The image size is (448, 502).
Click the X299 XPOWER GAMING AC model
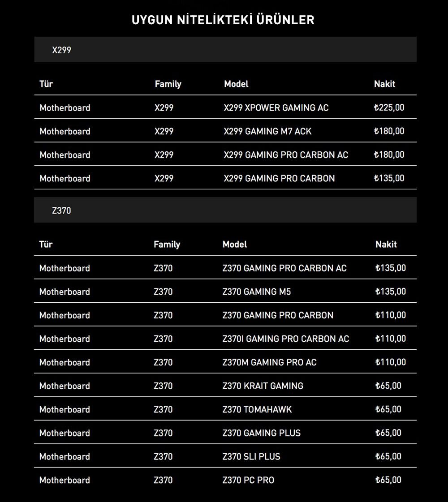[276, 108]
